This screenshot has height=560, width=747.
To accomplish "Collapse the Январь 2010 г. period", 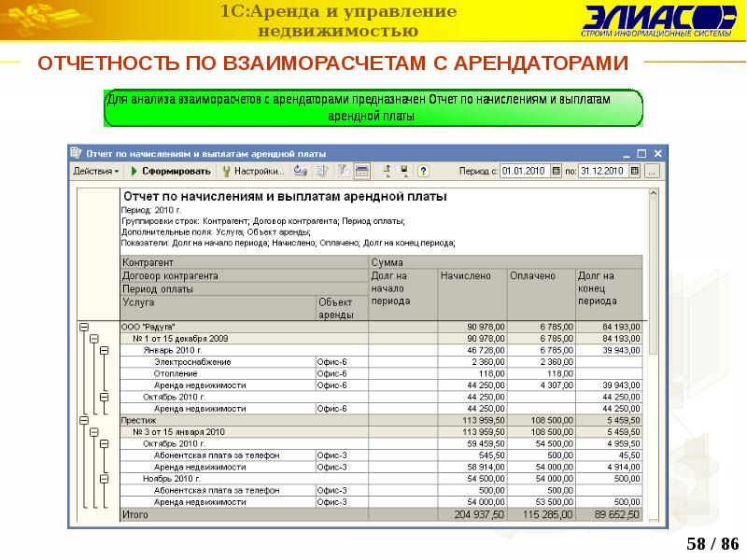I will pyautogui.click(x=104, y=350).
